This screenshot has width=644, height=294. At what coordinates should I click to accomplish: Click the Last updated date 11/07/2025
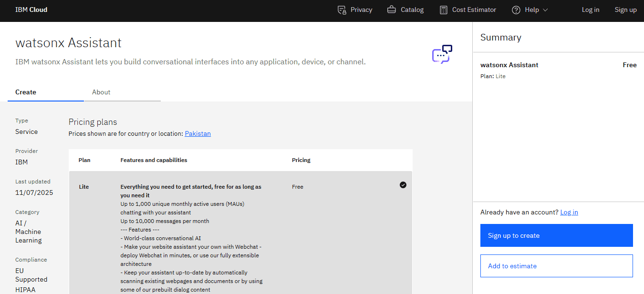click(x=34, y=193)
